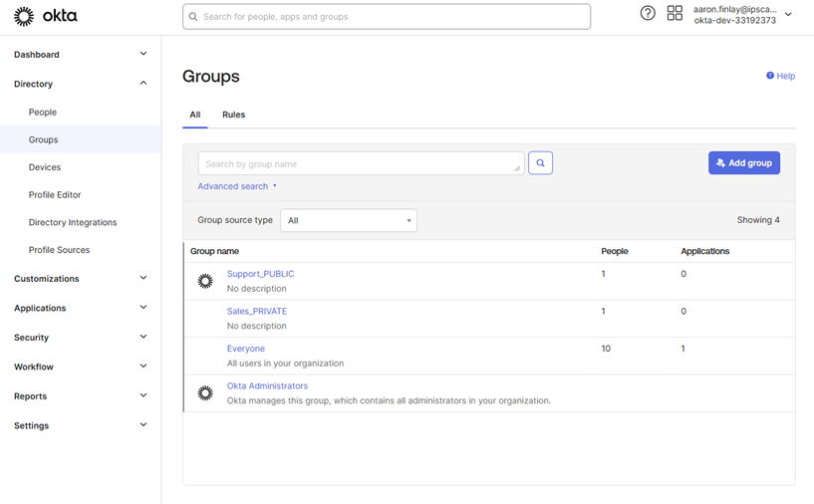Switch to the Rules tab
The height and width of the screenshot is (504, 814).
click(233, 115)
